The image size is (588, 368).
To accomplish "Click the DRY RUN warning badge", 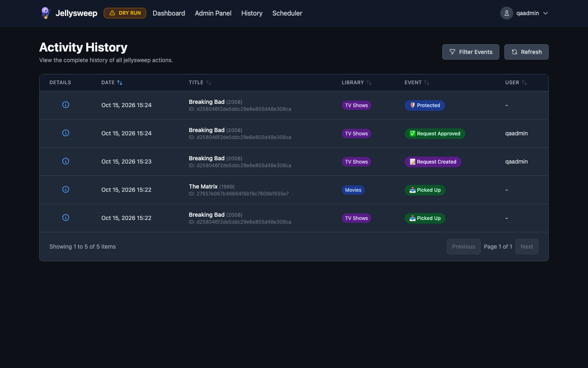I will [x=125, y=13].
